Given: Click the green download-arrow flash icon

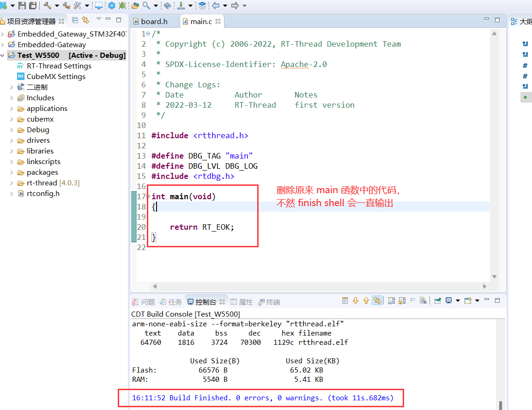Looking at the screenshot, I should [181, 6].
